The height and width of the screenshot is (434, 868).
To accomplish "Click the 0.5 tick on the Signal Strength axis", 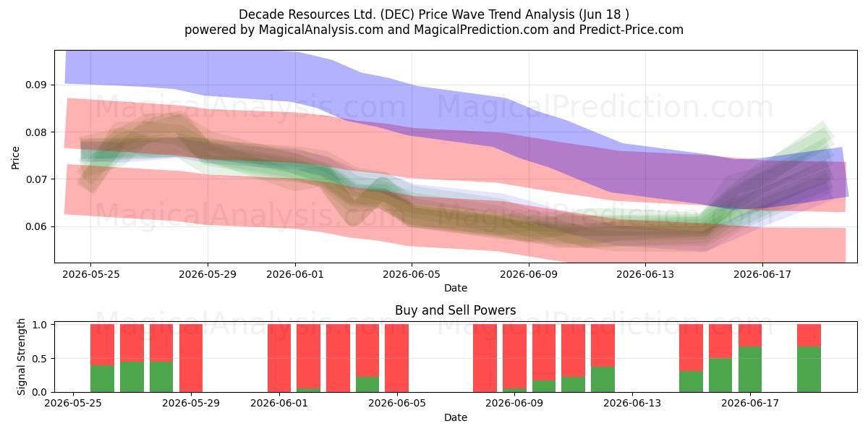I will (40, 359).
